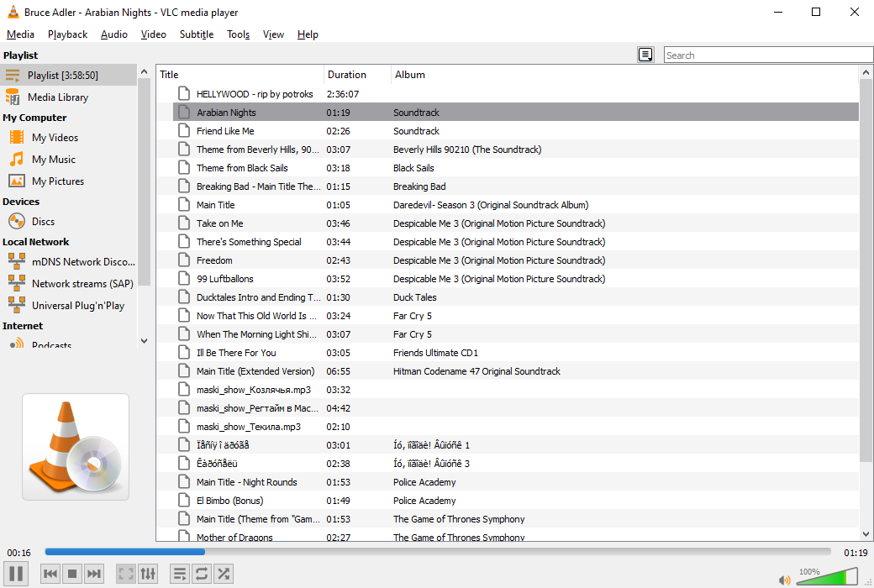This screenshot has height=588, width=874.
Task: Open the Playback menu
Action: pyautogui.click(x=67, y=34)
